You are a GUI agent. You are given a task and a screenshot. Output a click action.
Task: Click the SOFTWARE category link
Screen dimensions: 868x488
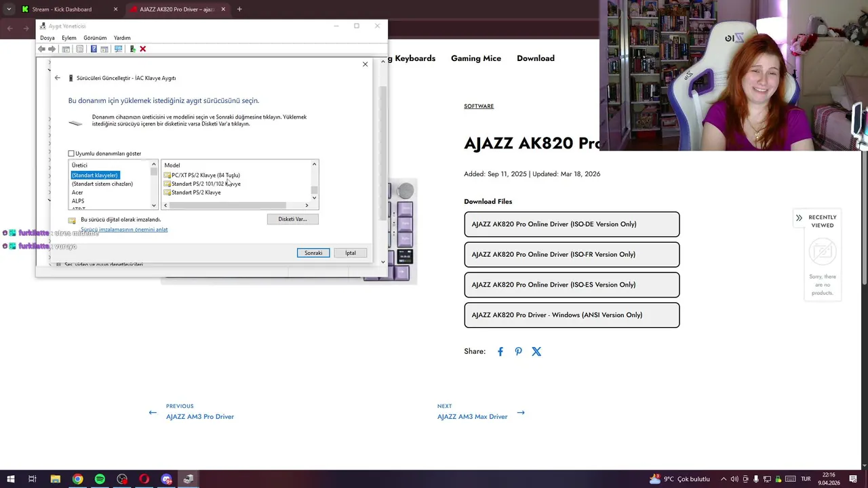tap(479, 106)
